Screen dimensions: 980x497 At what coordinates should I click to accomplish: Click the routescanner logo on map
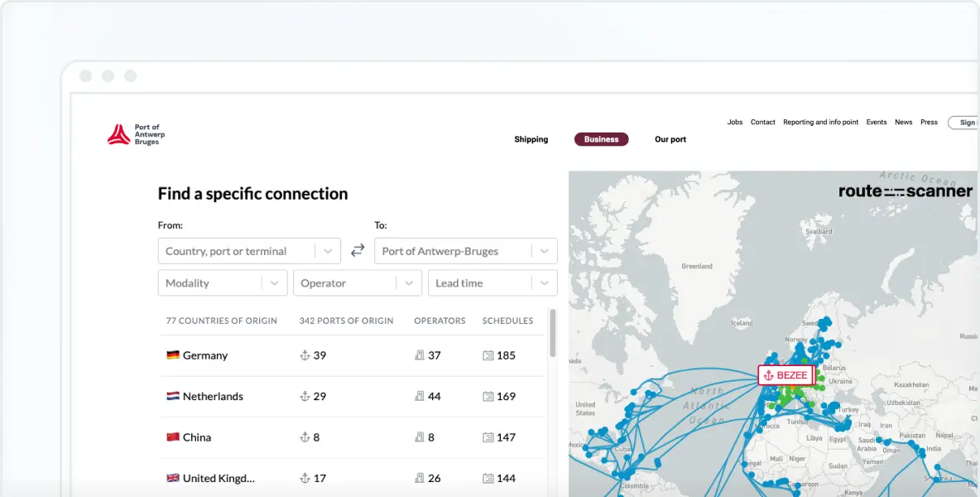point(905,191)
